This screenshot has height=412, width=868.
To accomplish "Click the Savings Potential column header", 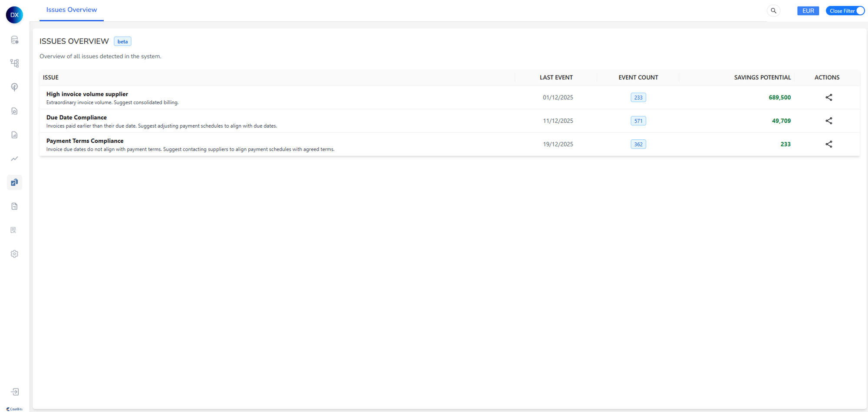I will (x=762, y=77).
